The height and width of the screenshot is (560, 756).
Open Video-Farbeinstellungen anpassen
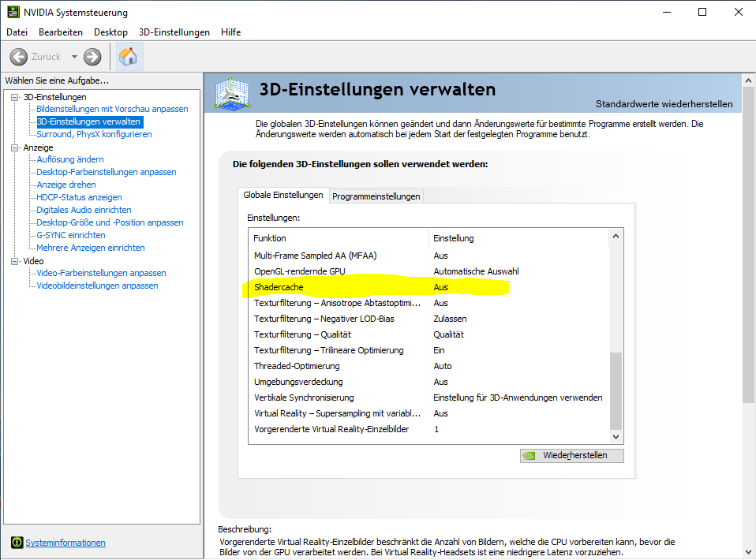click(101, 273)
